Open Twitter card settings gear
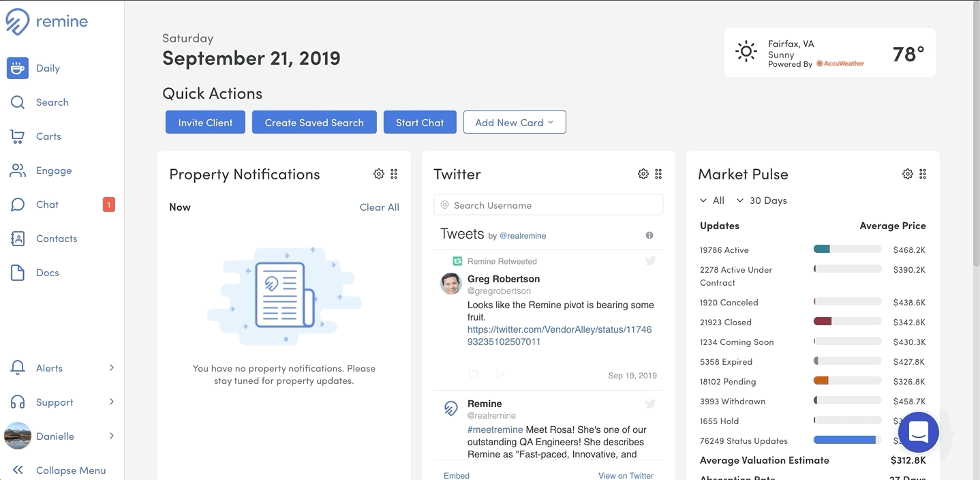Image resolution: width=980 pixels, height=480 pixels. pyautogui.click(x=643, y=174)
